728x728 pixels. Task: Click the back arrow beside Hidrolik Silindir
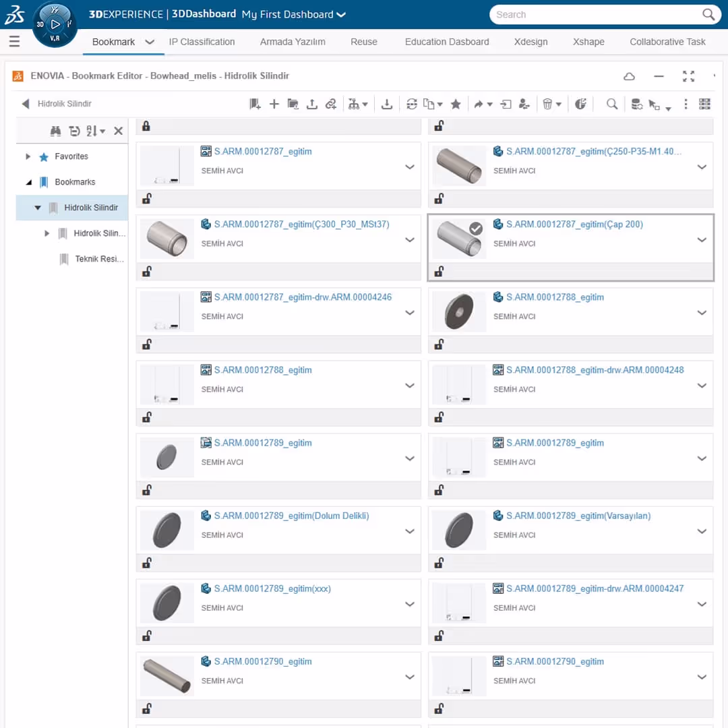pos(26,104)
